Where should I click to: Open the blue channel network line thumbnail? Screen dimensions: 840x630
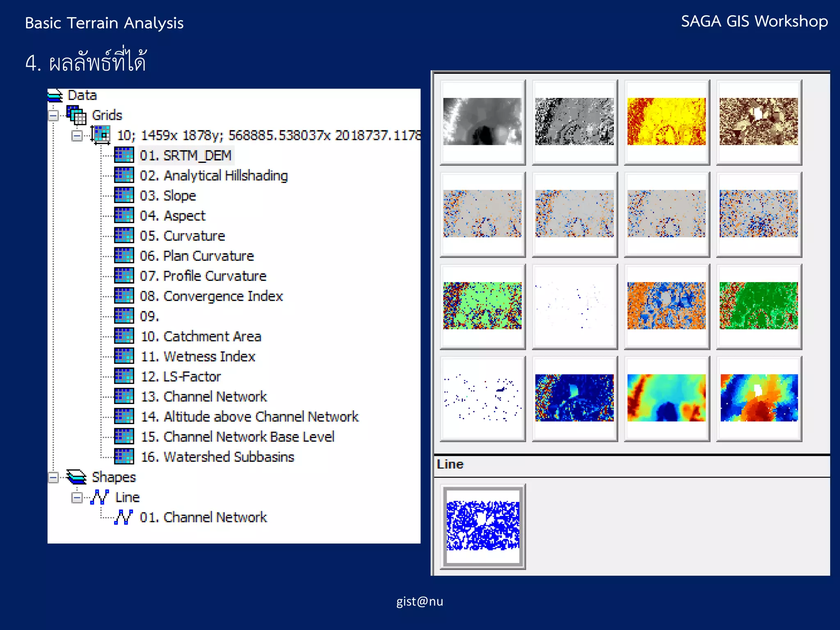click(483, 526)
